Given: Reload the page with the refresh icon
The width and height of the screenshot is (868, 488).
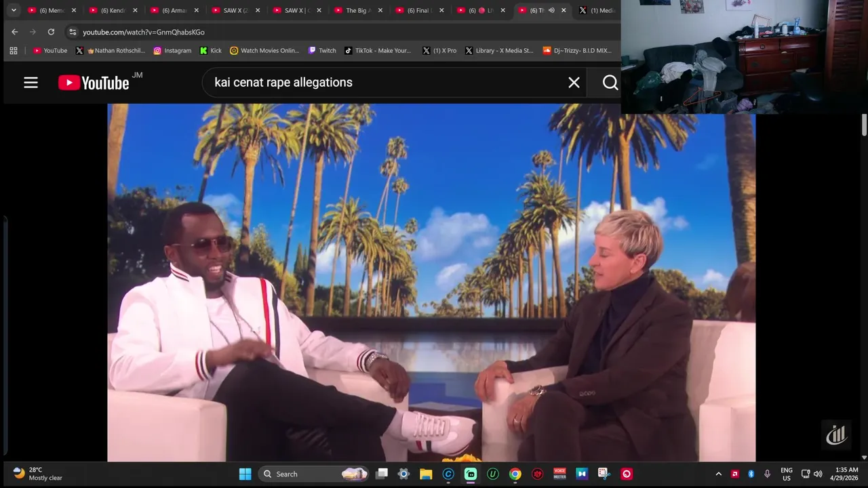Looking at the screenshot, I should [x=51, y=32].
